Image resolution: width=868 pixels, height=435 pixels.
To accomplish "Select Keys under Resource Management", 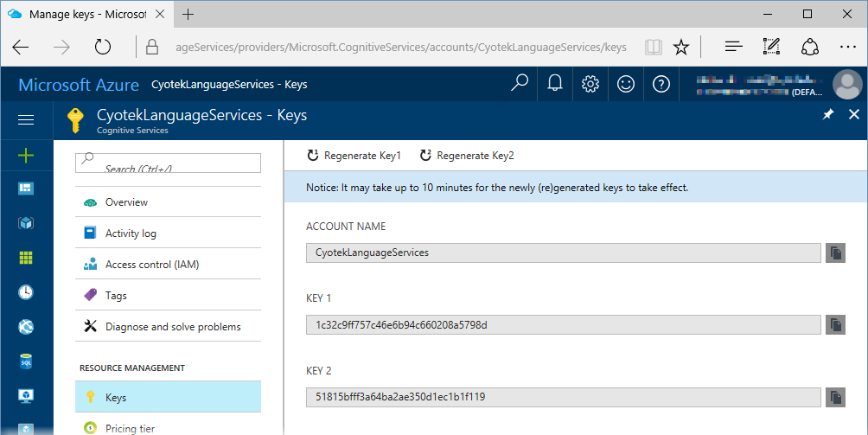I will (168, 397).
